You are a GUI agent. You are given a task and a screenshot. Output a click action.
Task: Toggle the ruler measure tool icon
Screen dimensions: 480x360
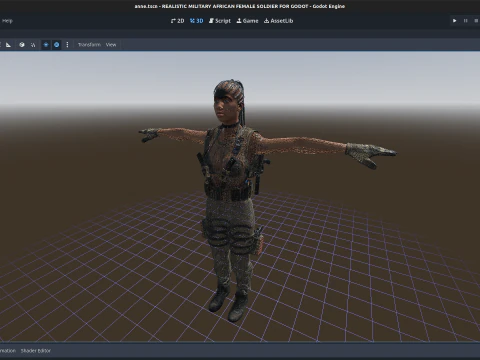(x=9, y=45)
